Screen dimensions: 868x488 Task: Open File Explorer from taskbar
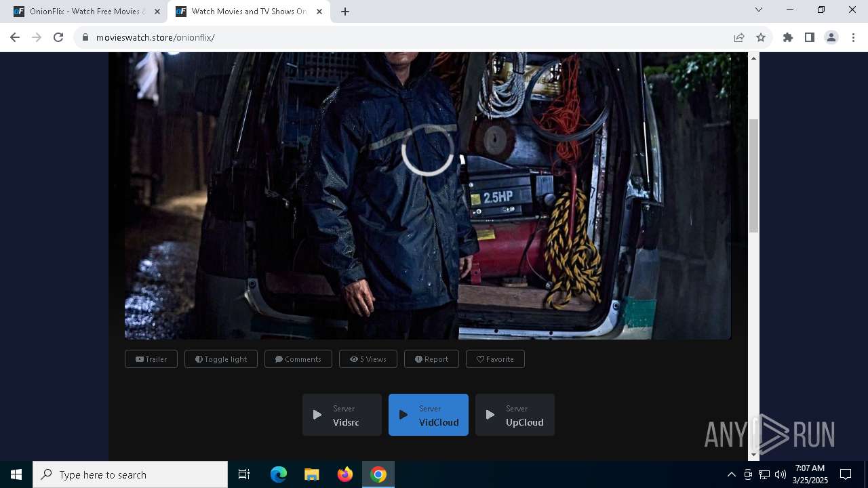click(312, 474)
